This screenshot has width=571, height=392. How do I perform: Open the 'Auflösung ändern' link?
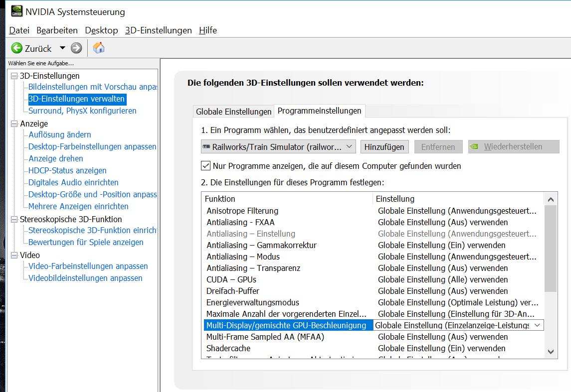[x=60, y=134]
